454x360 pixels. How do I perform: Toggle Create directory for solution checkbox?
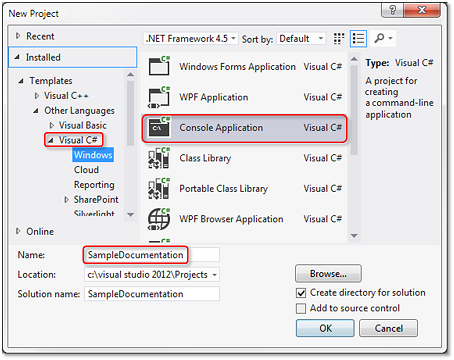301,293
